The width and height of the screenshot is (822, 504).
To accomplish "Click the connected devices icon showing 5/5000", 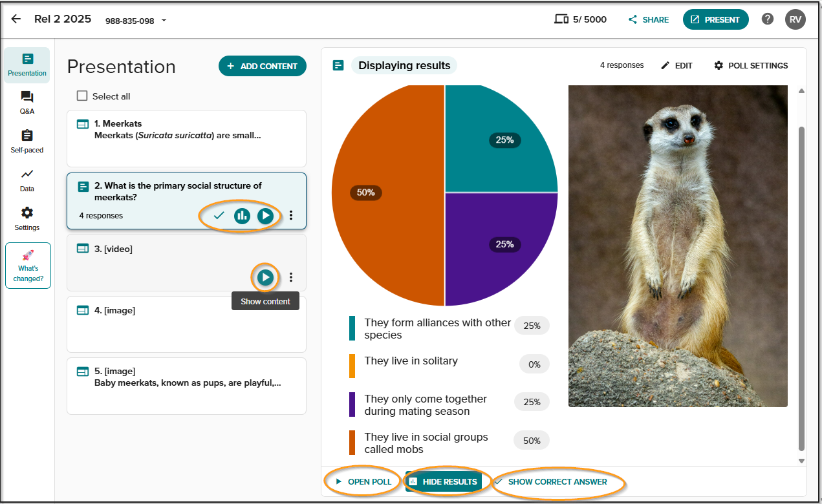I will click(x=561, y=19).
